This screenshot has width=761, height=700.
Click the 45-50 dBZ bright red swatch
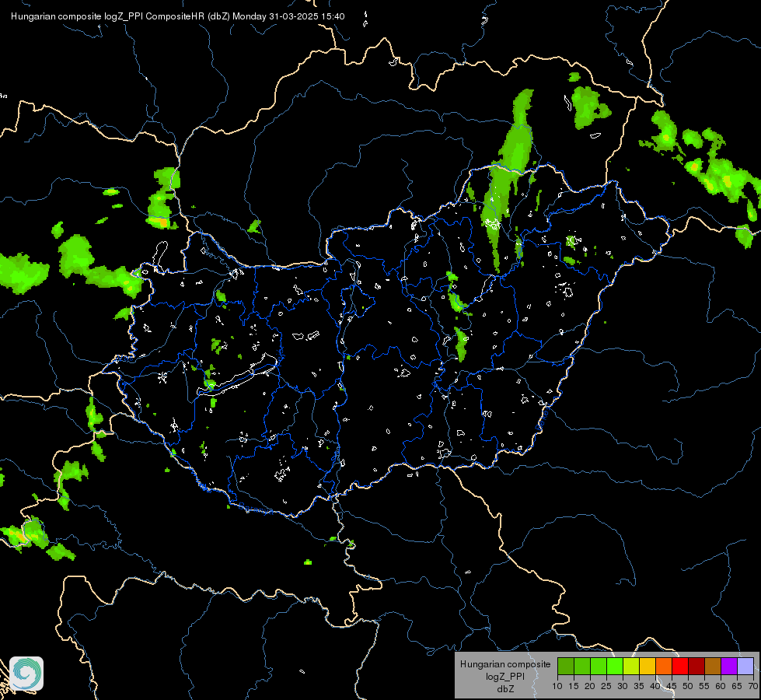(680, 667)
